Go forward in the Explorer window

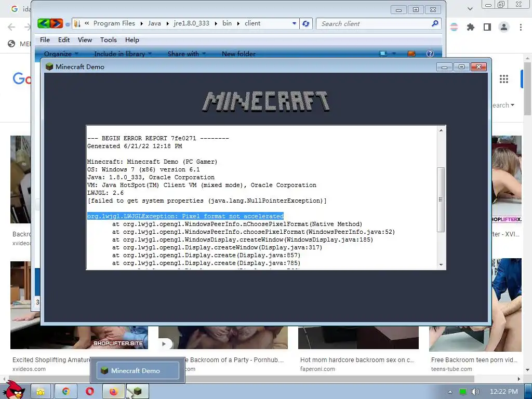pyautogui.click(x=57, y=23)
